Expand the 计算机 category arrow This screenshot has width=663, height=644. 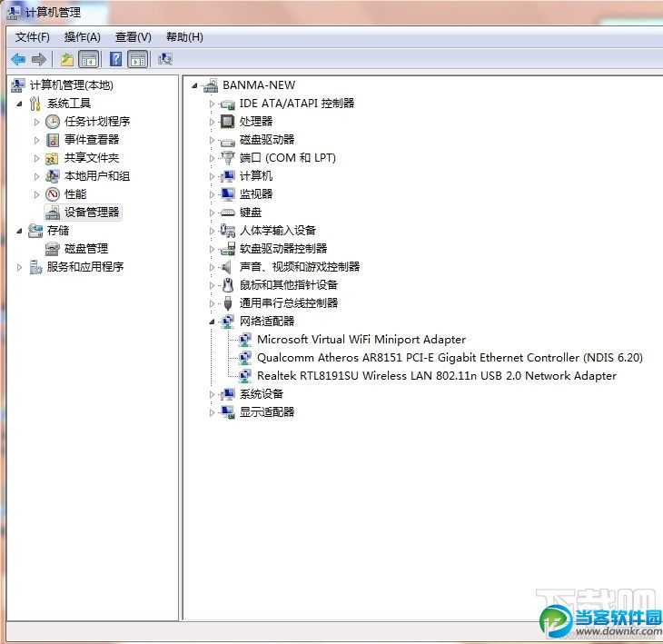coord(212,176)
